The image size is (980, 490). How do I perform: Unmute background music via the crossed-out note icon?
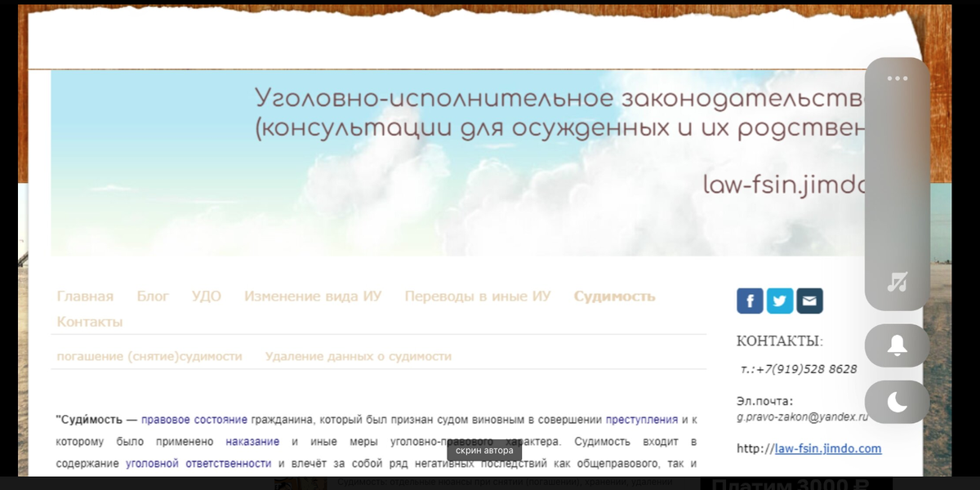coord(897,282)
